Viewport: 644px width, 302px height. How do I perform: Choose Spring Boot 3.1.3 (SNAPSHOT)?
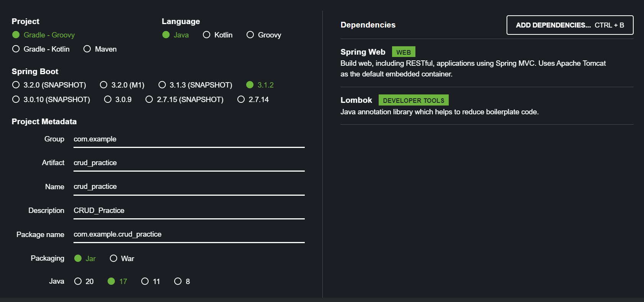195,85
